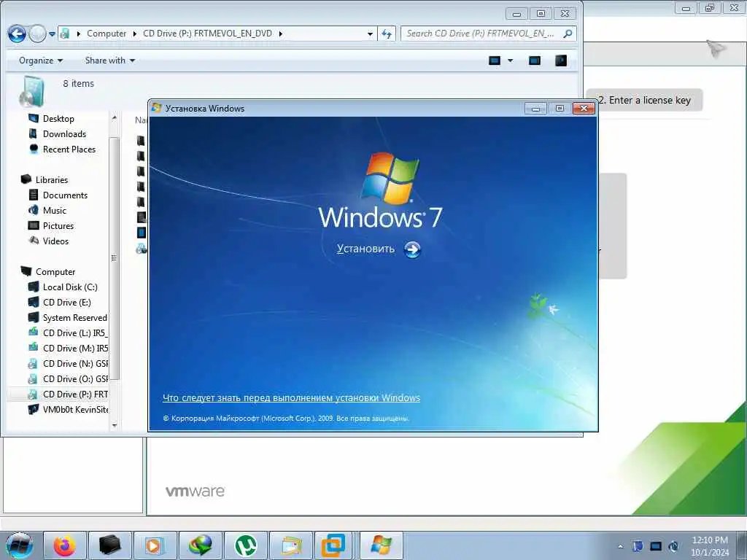Select Libraries in the navigation pane

(52, 180)
